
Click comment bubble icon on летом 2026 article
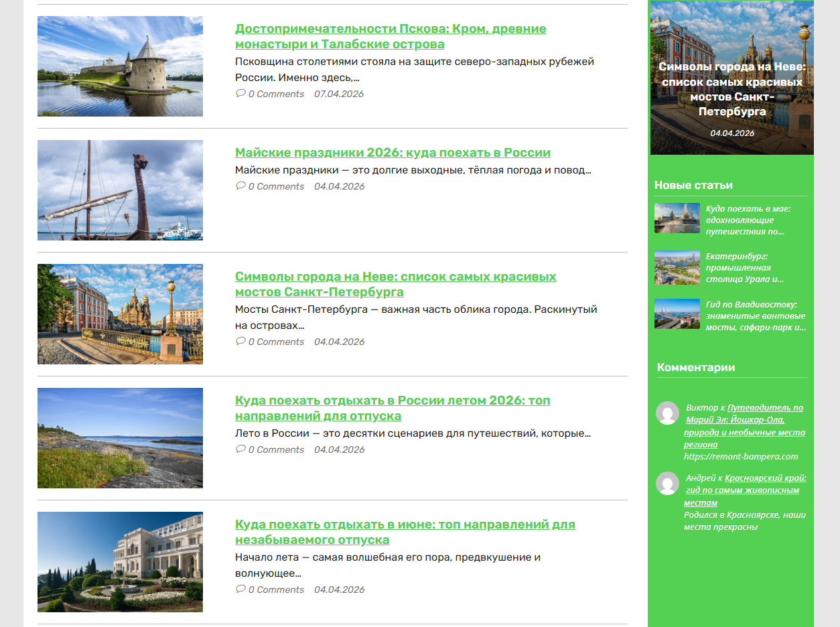[240, 449]
